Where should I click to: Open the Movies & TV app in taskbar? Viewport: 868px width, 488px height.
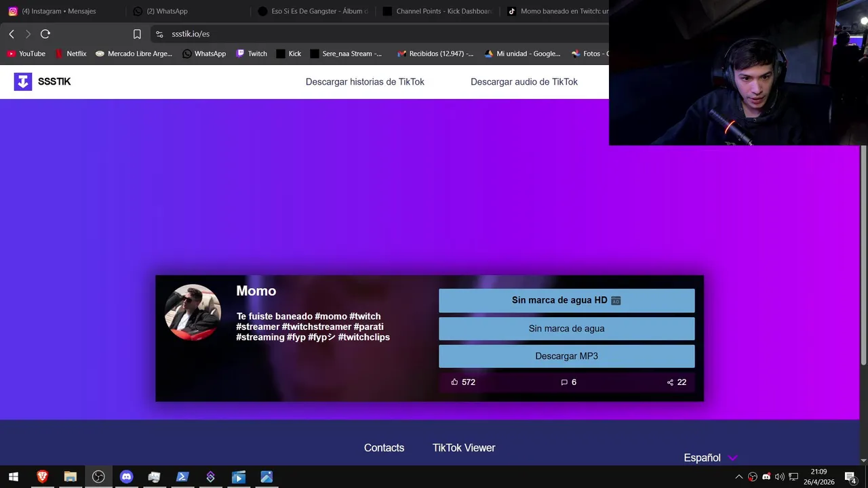(239, 477)
